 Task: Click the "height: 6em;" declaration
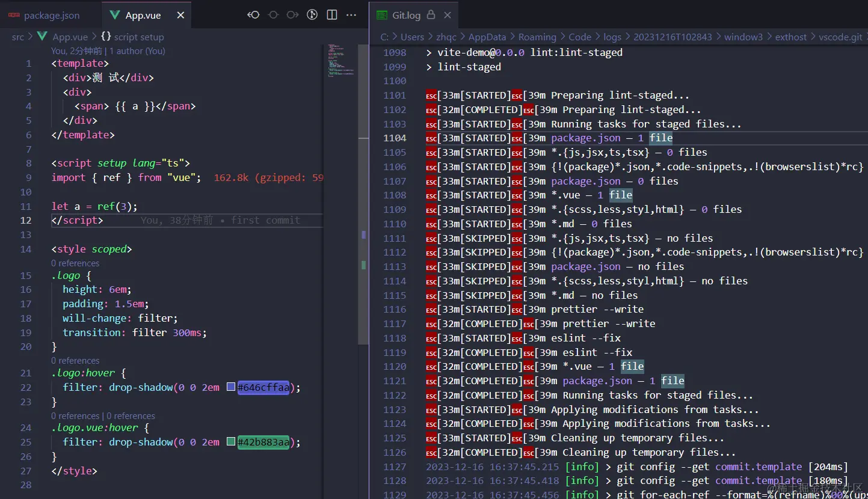coord(97,289)
